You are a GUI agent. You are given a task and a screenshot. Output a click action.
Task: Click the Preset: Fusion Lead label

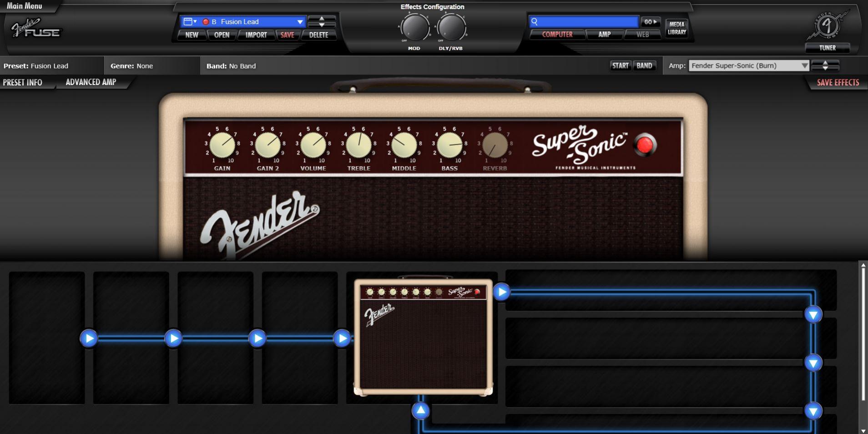(x=36, y=66)
